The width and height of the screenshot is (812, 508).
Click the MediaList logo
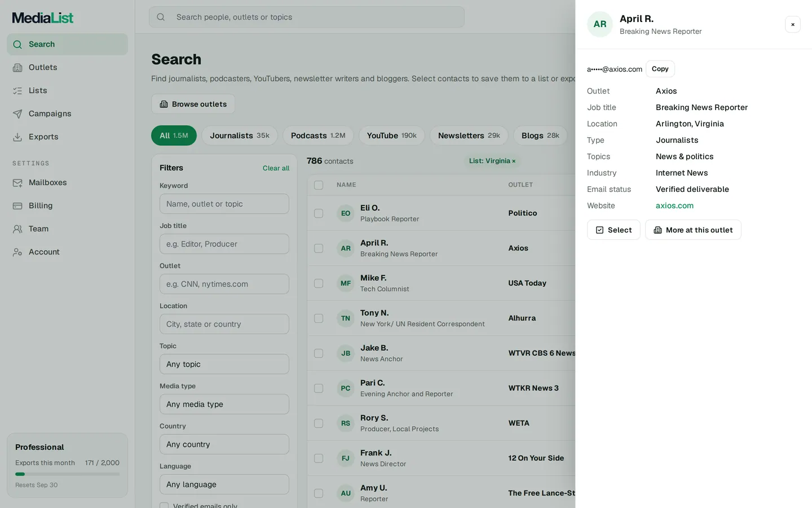point(43,17)
